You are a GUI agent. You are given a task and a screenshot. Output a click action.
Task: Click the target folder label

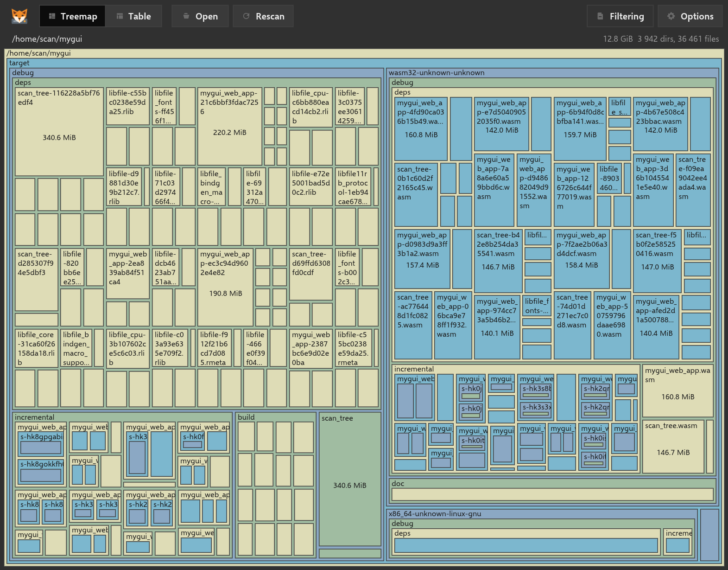click(x=19, y=63)
